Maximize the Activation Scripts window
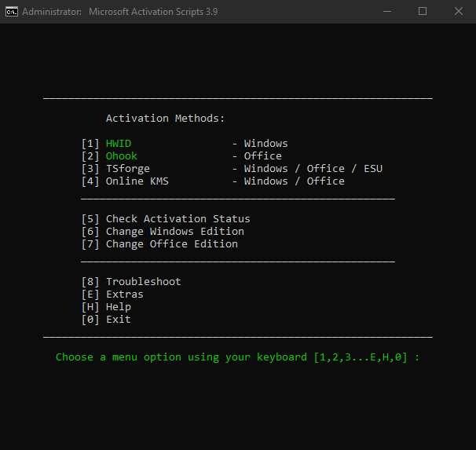 coord(423,12)
